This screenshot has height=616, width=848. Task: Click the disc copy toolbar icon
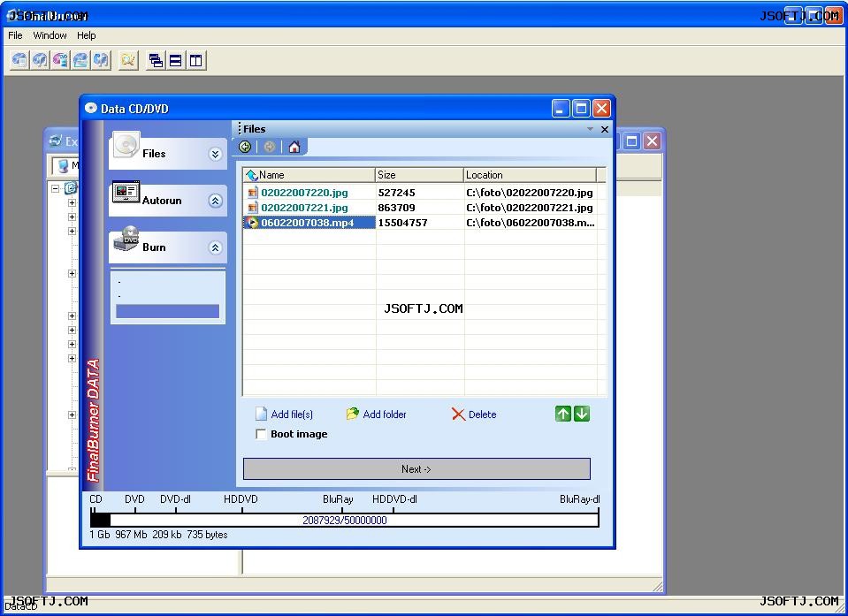pyautogui.click(x=101, y=60)
